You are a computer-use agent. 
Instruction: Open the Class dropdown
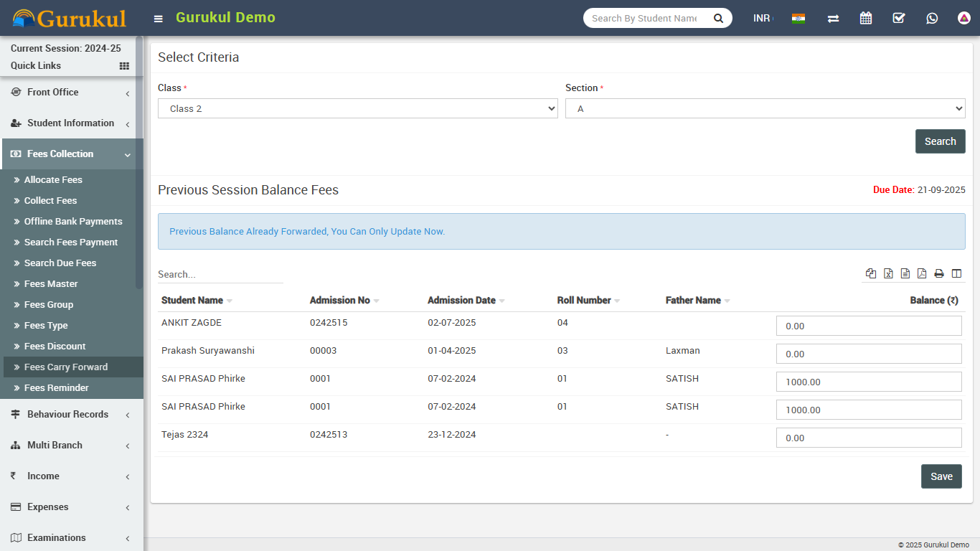click(357, 108)
